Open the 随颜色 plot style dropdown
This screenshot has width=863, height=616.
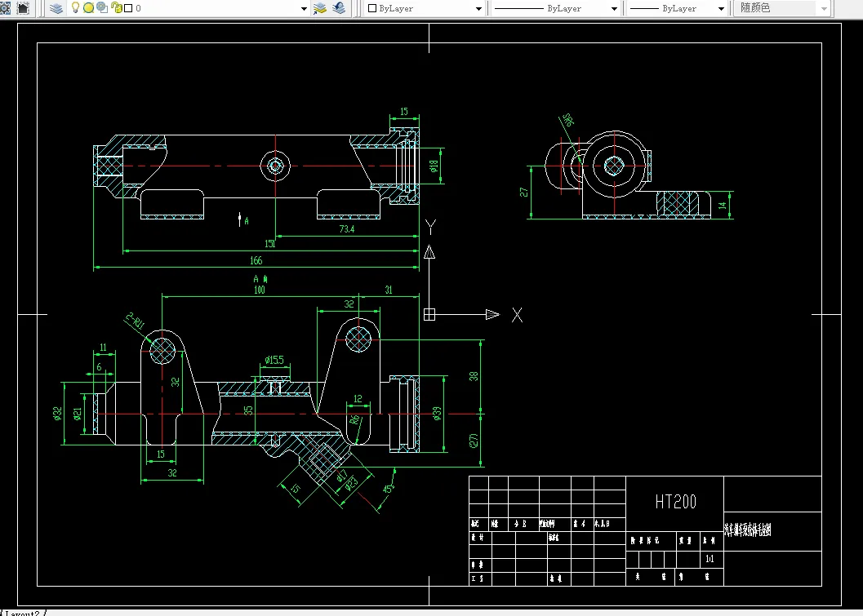click(824, 8)
